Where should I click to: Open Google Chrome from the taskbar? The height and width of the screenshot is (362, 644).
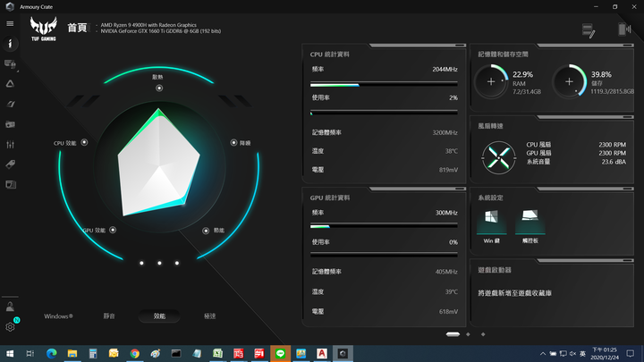tap(134, 353)
